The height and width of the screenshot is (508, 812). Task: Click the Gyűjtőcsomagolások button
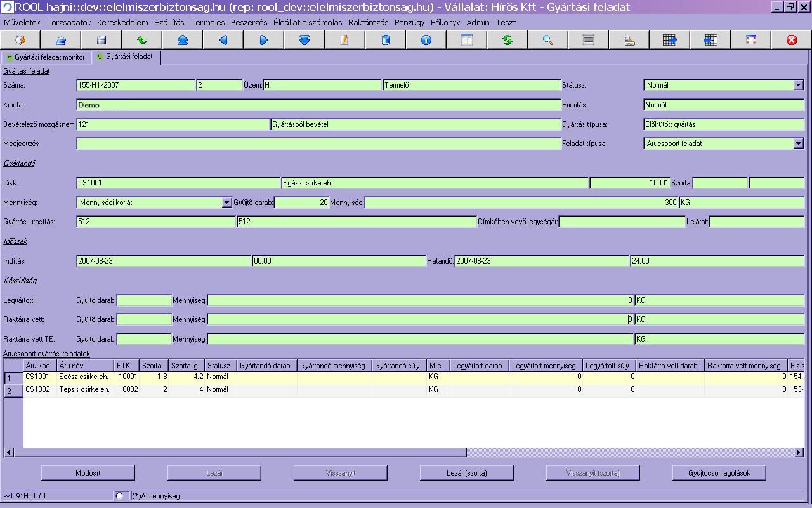[719, 473]
